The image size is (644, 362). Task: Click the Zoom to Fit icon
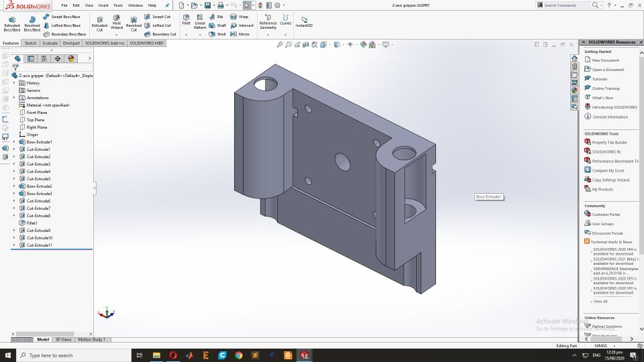(x=280, y=44)
